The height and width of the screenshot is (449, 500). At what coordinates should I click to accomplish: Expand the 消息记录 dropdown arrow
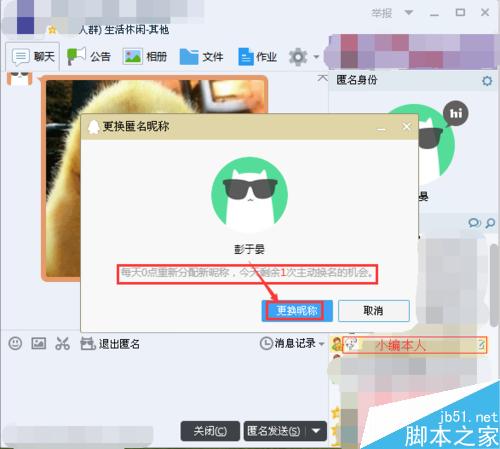pos(322,344)
